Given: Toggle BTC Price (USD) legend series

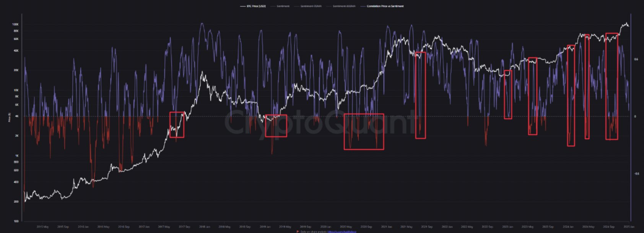Looking at the screenshot, I should [256, 6].
